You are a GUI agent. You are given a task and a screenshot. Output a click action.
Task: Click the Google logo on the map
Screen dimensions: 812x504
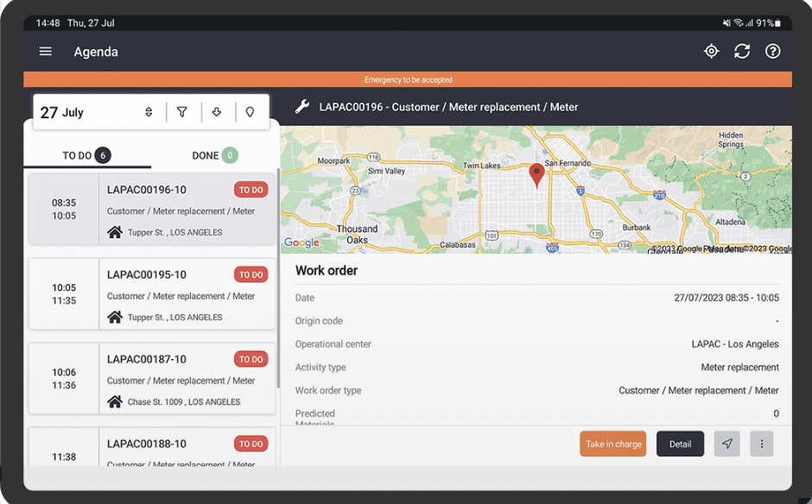click(301, 243)
